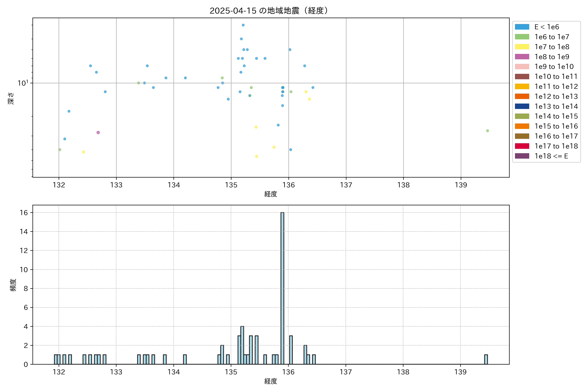Click the lone histogram bar near longitude 139.5
This screenshot has width=588, height=392.
coord(486,359)
